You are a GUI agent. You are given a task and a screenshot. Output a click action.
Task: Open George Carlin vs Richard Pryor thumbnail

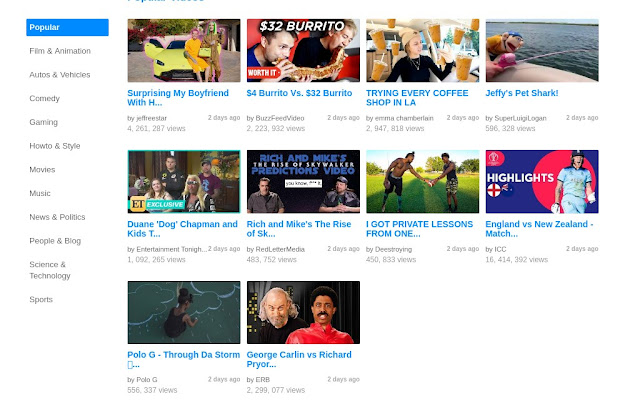[x=303, y=312]
